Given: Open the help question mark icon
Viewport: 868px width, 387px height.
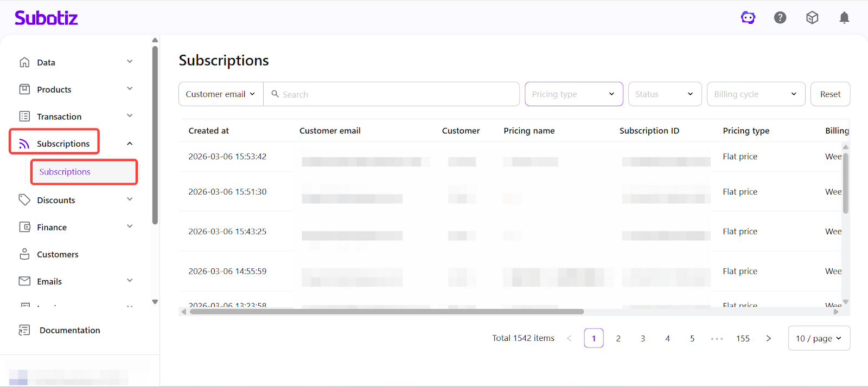Looking at the screenshot, I should [x=780, y=18].
